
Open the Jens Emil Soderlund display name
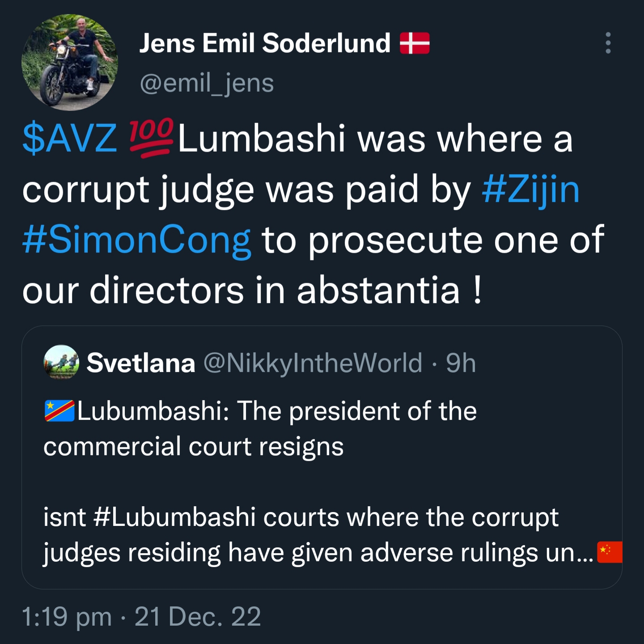pos(265,43)
